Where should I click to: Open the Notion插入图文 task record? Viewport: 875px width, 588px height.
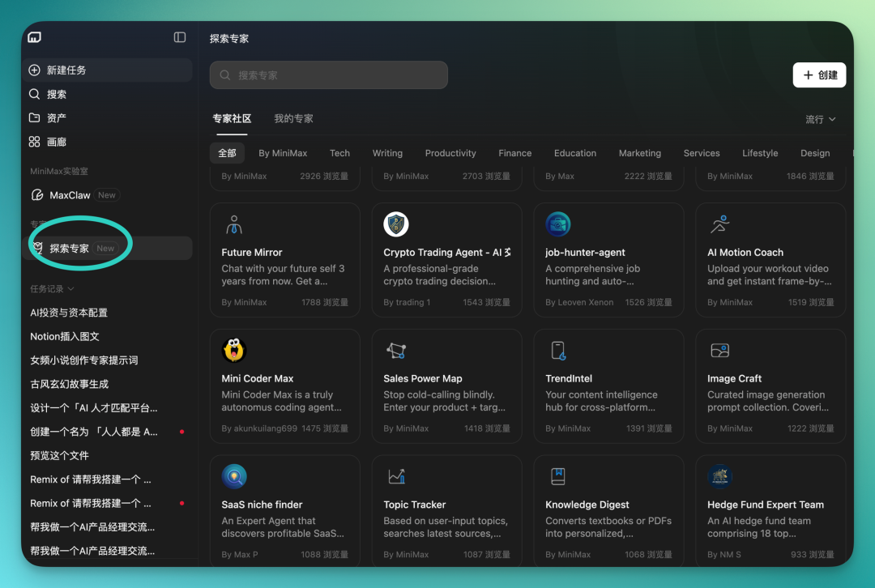click(x=65, y=336)
